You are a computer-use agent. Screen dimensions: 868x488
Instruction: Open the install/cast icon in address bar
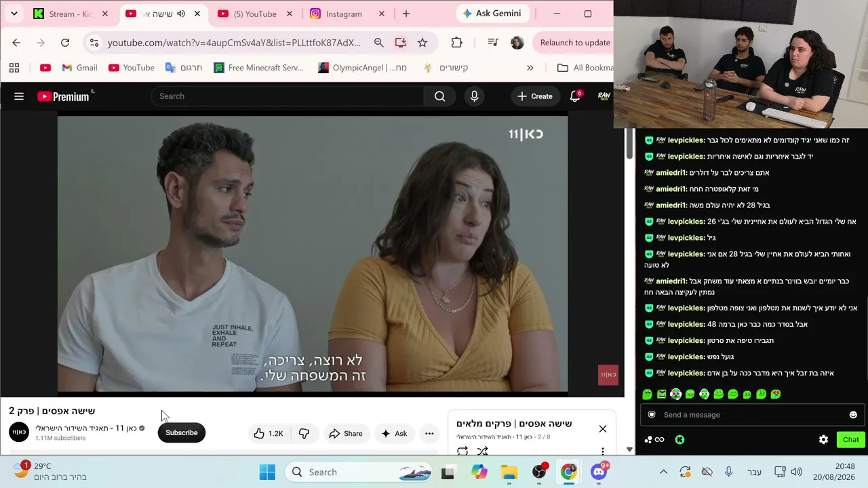[x=401, y=43]
